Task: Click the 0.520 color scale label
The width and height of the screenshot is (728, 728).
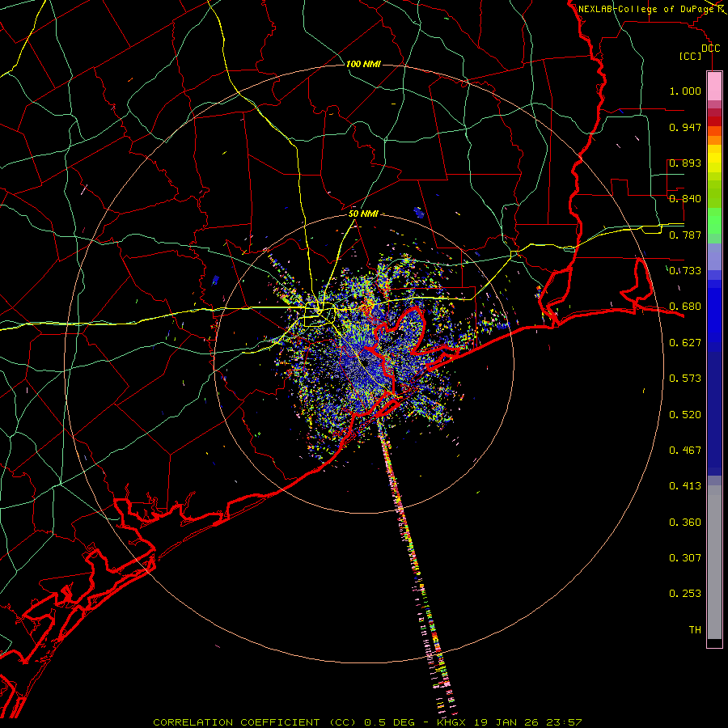Action: point(685,415)
